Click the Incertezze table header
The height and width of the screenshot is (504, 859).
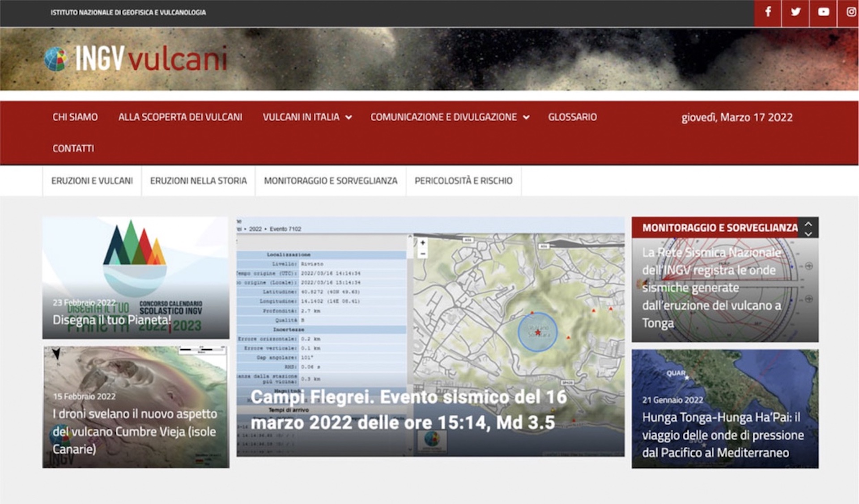[289, 330]
